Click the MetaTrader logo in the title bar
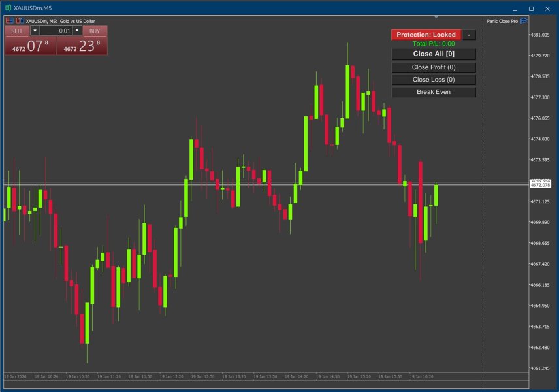 click(8, 8)
